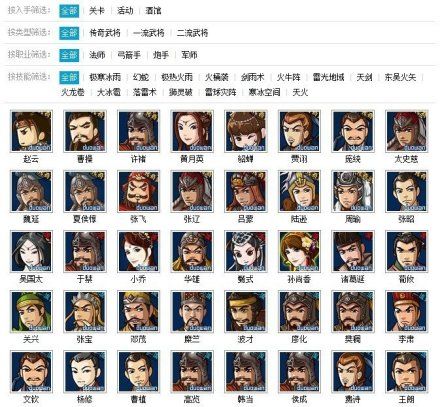Filter by the 军师 profession
This screenshot has width=440, height=407.
[189, 55]
